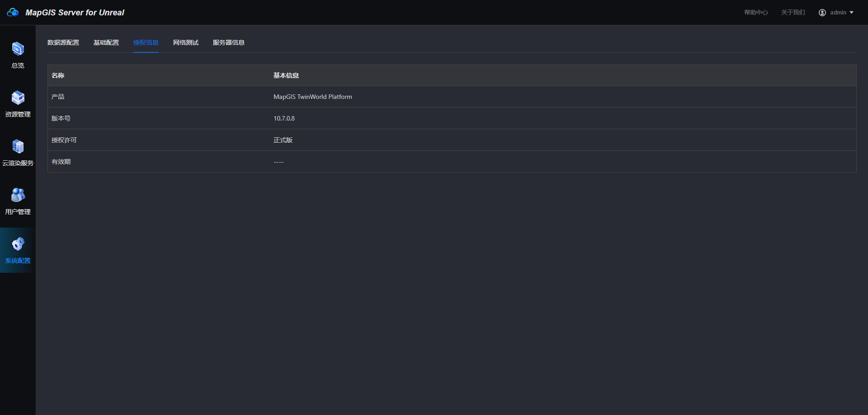Click the 系统配置 sidebar label text

pos(18,261)
